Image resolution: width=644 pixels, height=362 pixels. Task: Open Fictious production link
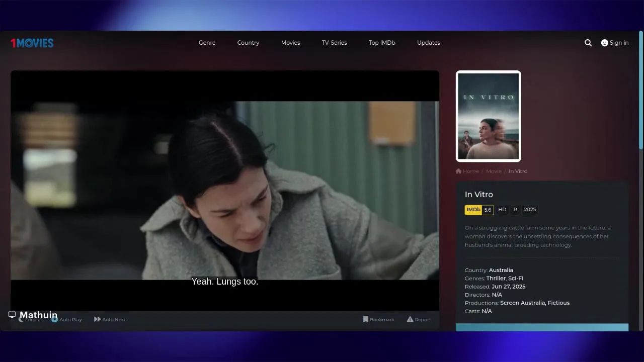pos(559,303)
